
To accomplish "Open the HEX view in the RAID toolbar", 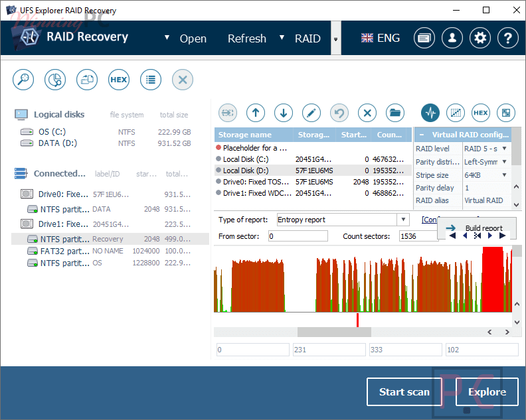I will tap(481, 113).
